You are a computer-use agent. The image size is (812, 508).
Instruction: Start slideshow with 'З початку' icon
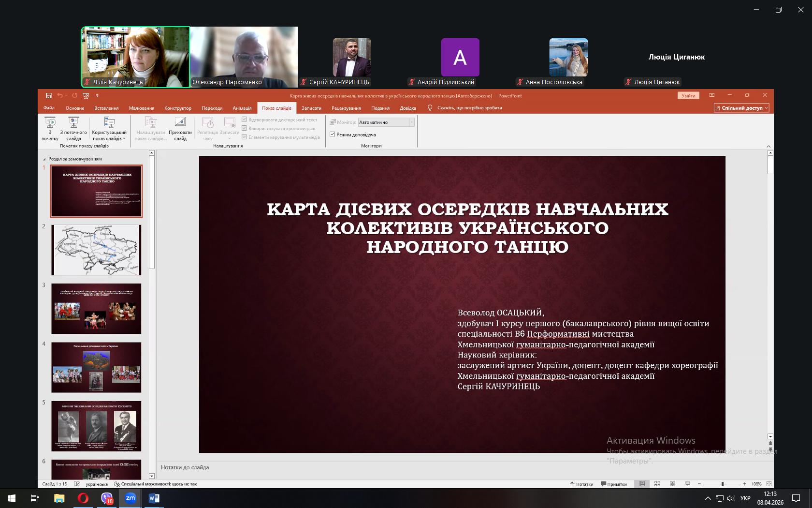coord(50,128)
